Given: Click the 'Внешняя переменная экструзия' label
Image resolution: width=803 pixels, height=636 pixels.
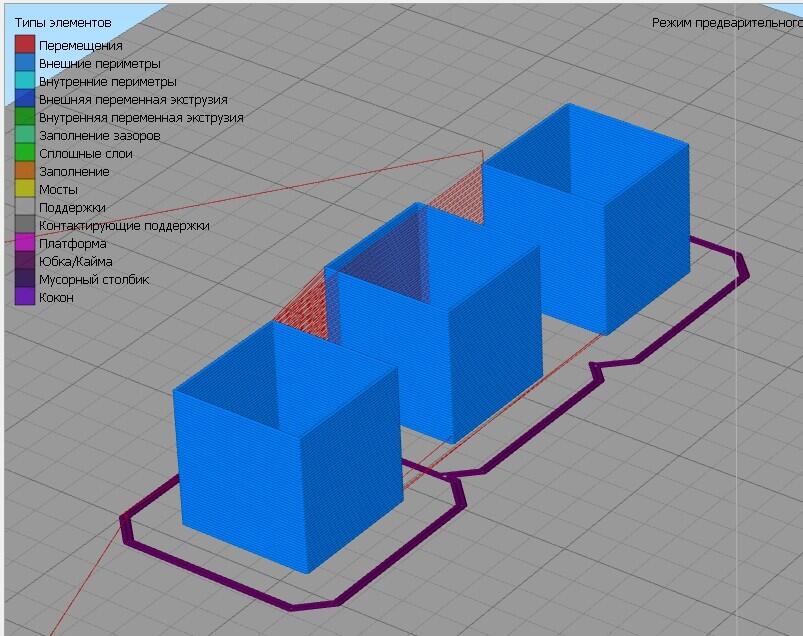Looking at the screenshot, I should [x=133, y=99].
